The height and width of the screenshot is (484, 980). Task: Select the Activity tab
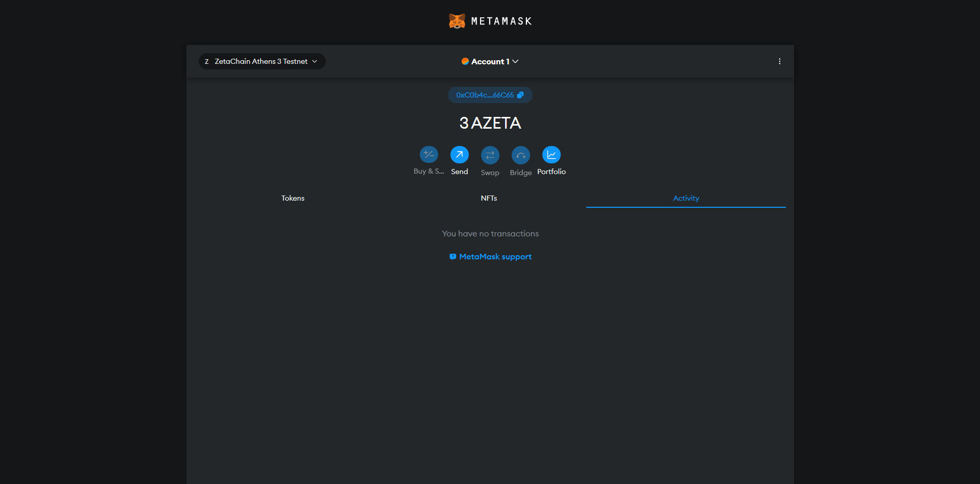(x=686, y=198)
